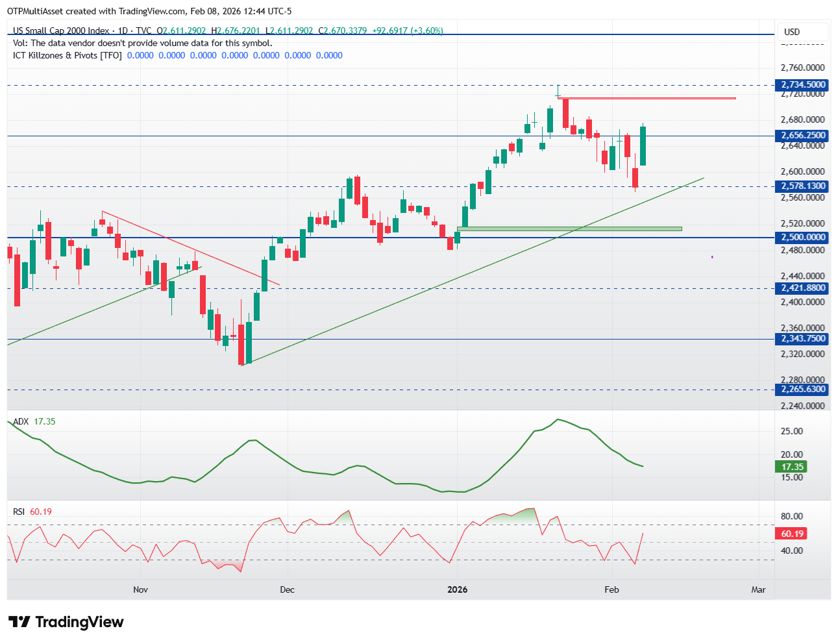Click the 2026 year marker on time axis
Image resolution: width=838 pixels, height=644 pixels.
click(x=458, y=589)
